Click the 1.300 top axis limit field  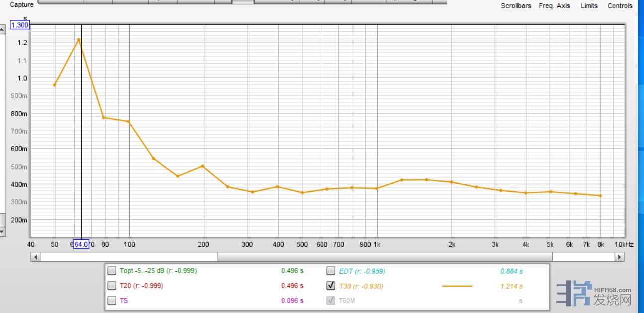coord(20,25)
